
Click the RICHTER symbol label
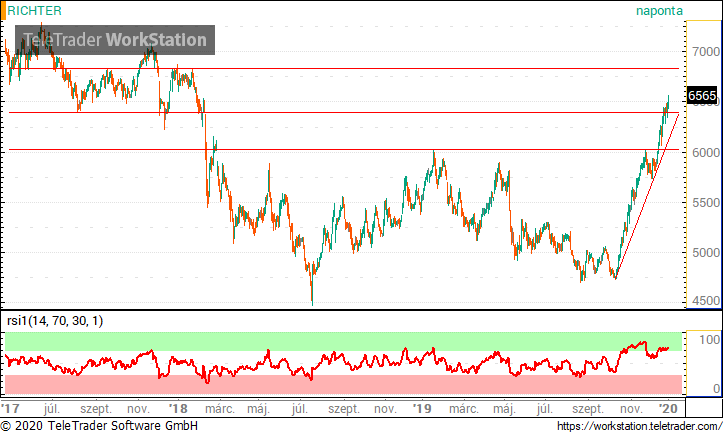34,11
